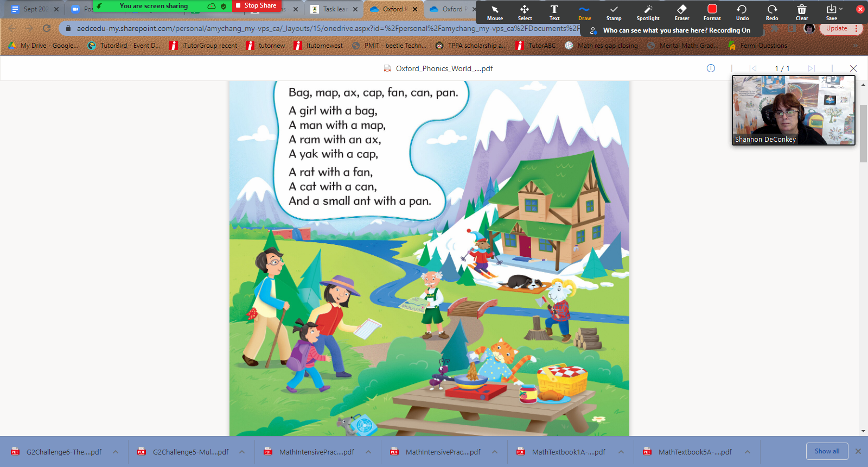The height and width of the screenshot is (467, 868).
Task: Open the iTutorGroup recent bookmark
Action: 203,46
